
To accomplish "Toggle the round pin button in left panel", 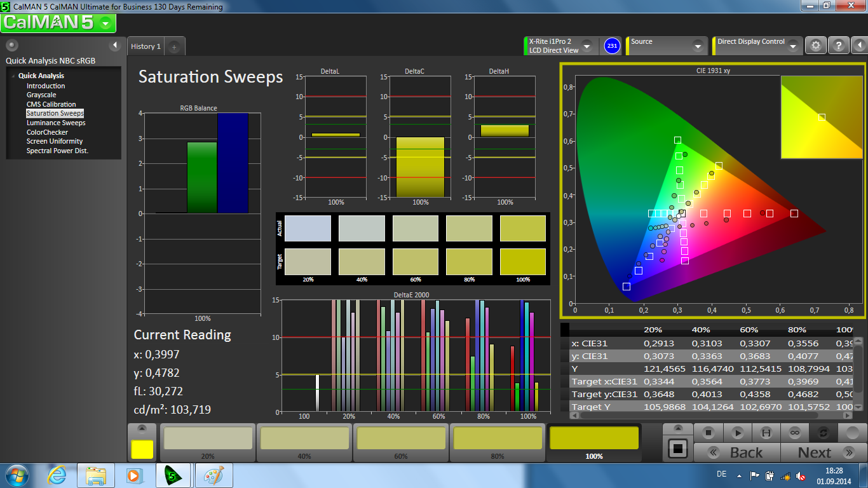I will pos(11,45).
